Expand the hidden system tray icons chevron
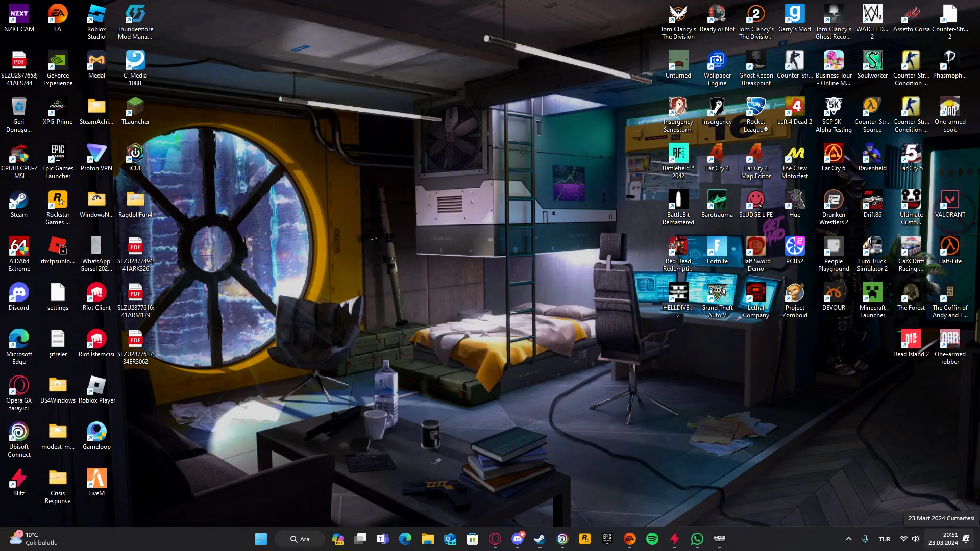980x551 pixels. click(x=849, y=539)
